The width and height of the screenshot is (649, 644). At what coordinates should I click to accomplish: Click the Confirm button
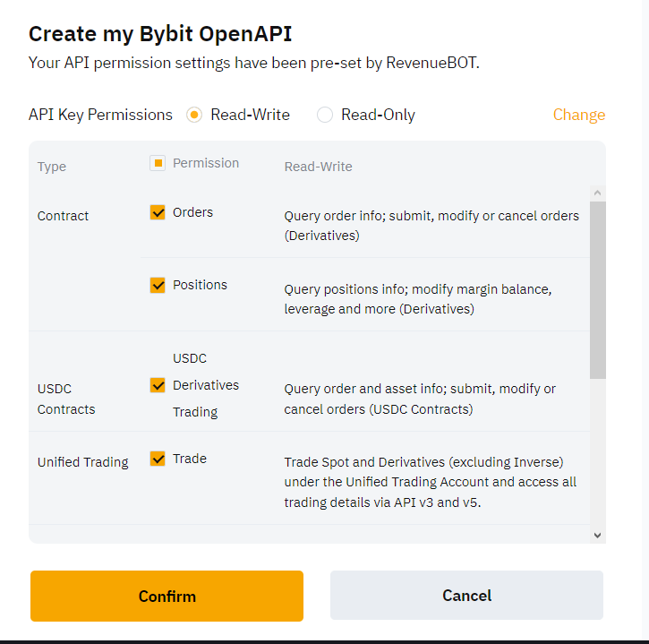(167, 596)
